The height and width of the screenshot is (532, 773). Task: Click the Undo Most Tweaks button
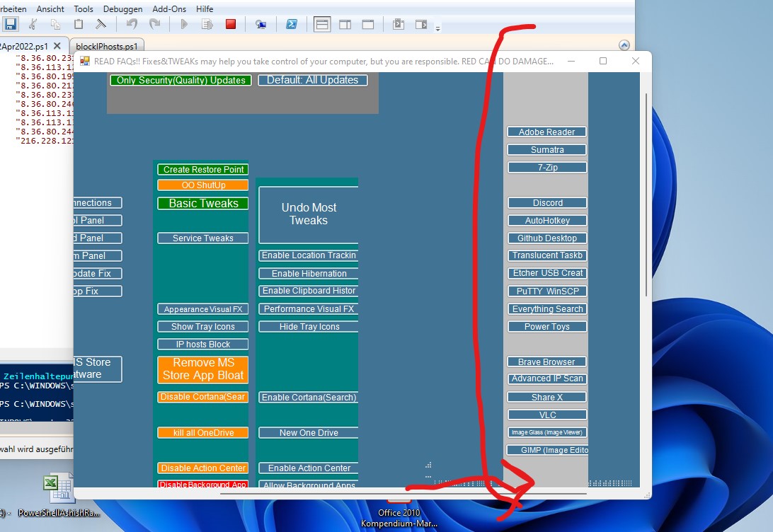[x=309, y=214]
